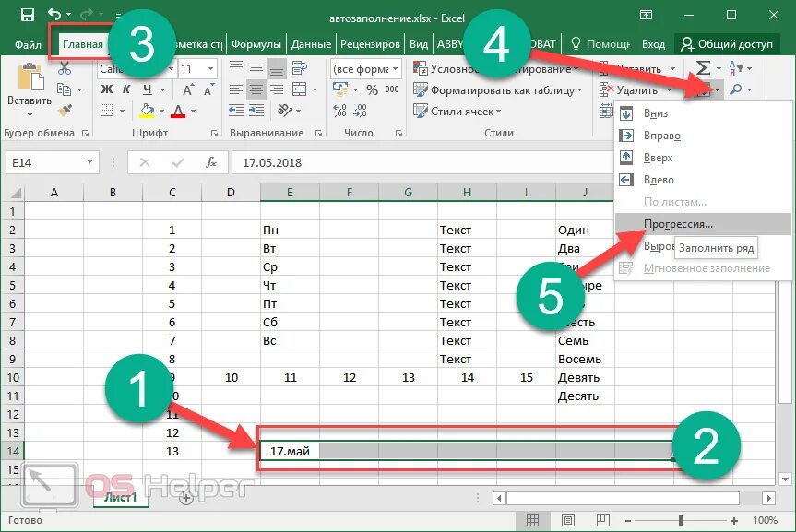Image resolution: width=796 pixels, height=532 pixels.
Task: Click Вход sign-in link
Action: [653, 44]
